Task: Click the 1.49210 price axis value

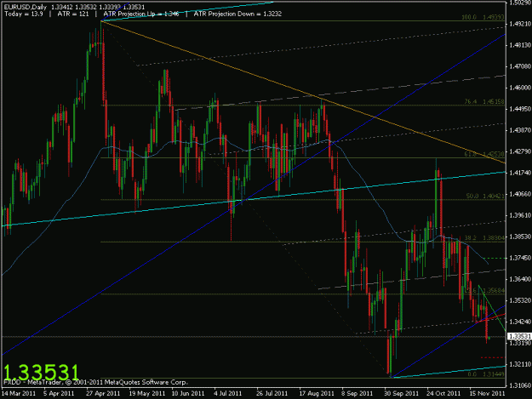Action: point(520,24)
